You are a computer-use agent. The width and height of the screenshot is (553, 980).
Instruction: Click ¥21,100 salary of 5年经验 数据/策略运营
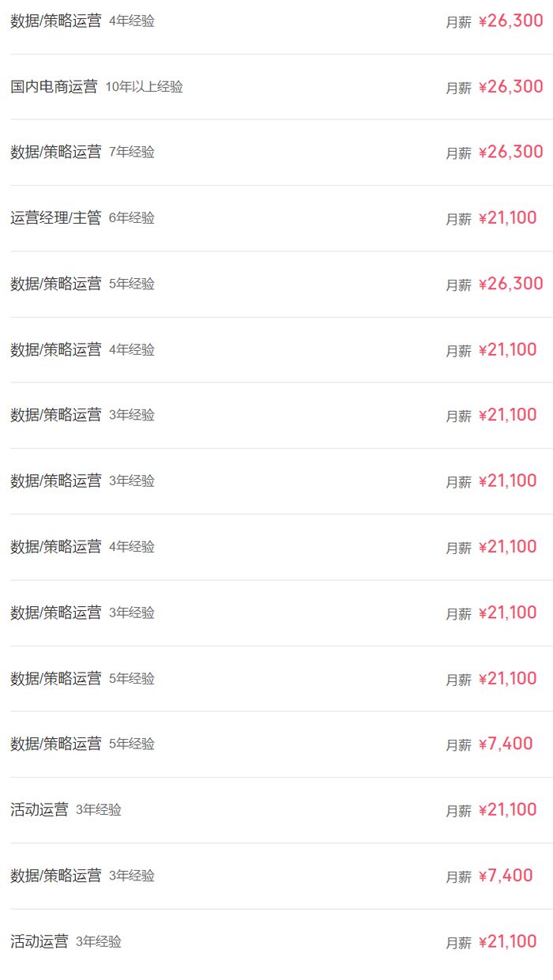point(507,678)
